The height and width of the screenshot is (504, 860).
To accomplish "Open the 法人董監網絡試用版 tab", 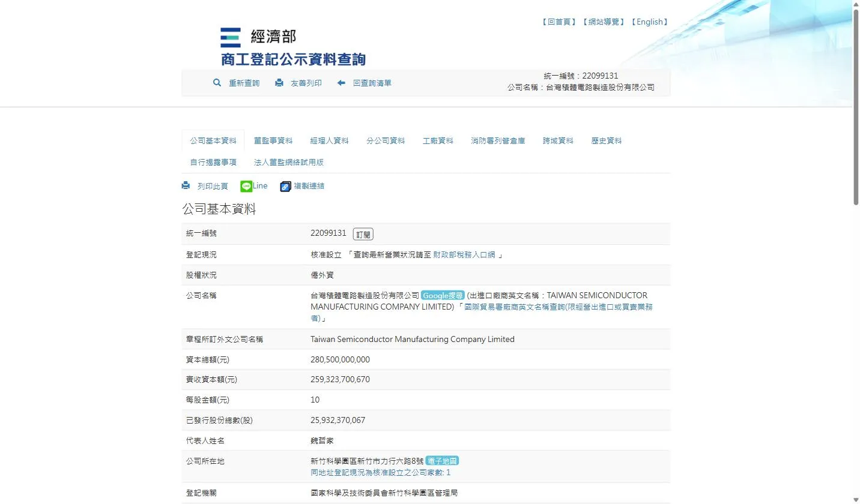I will tap(289, 163).
